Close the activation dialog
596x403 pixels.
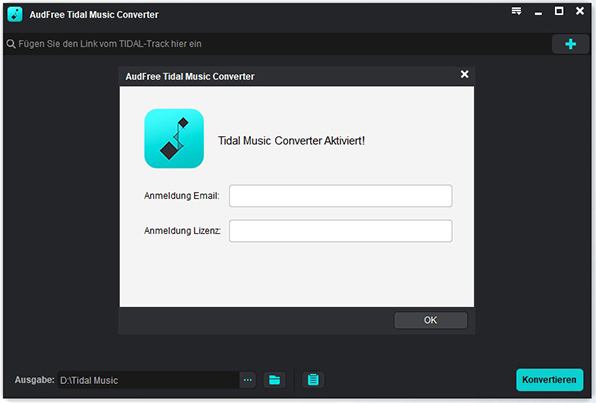tap(464, 74)
